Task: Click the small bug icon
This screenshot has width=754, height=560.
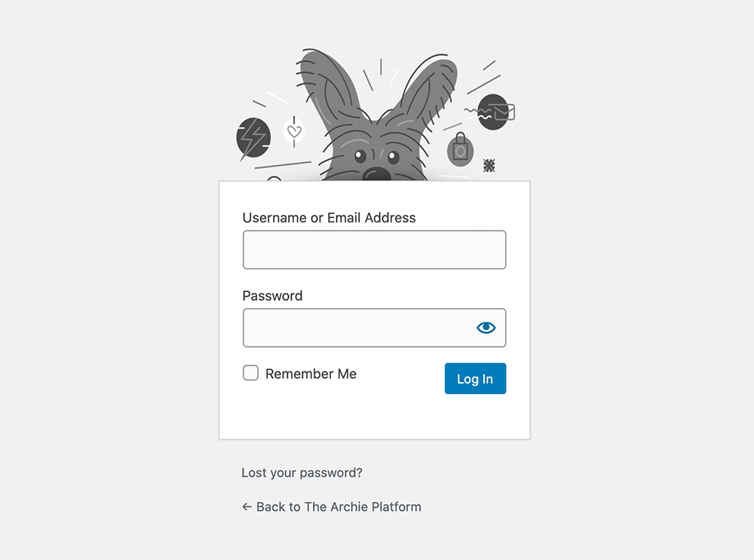Action: tap(489, 165)
